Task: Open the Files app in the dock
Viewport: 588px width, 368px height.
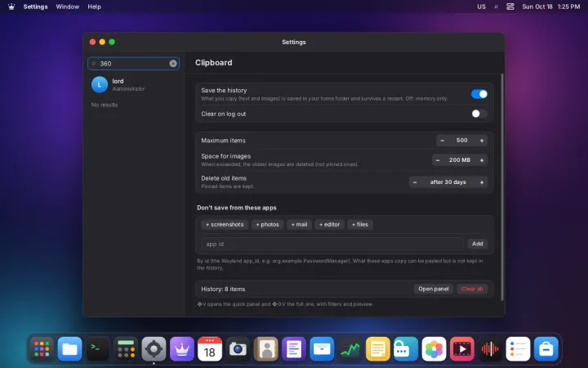Action: coord(69,349)
